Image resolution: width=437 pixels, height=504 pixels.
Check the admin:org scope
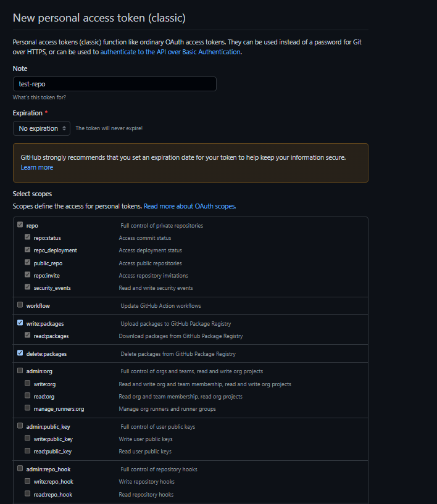[x=20, y=371]
